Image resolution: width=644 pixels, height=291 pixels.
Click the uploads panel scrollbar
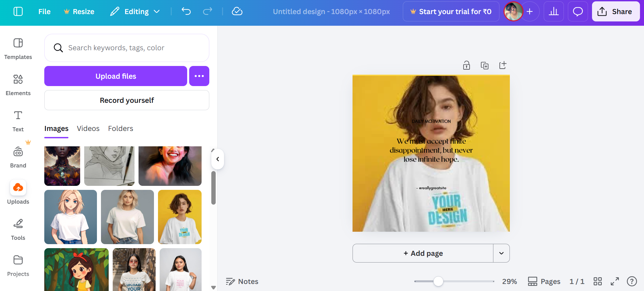click(213, 188)
